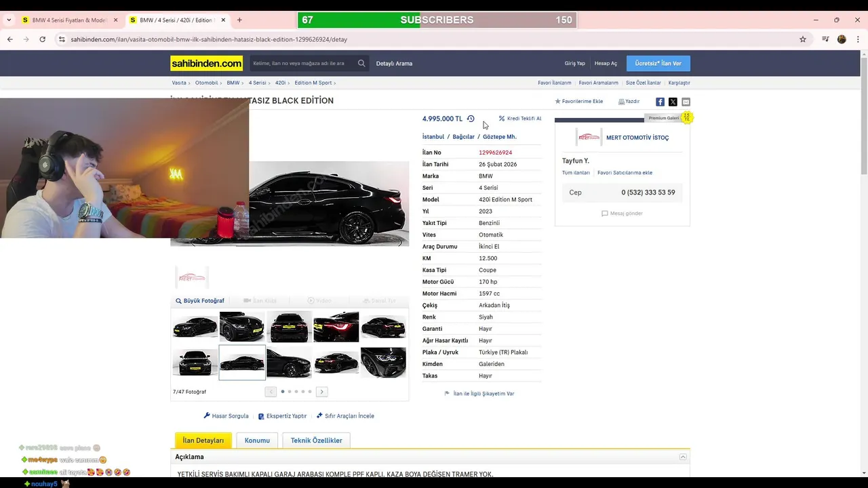
Task: Click the Sıfır Araçları İncele sparkle icon
Action: point(319,415)
